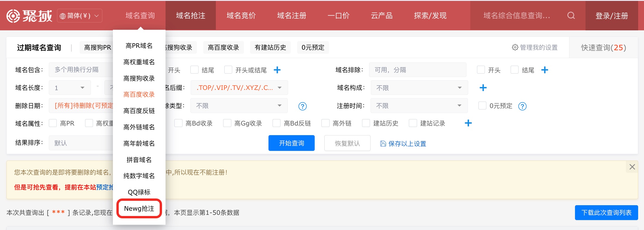The width and height of the screenshot is (644, 230).
Task: Open the 简体(¥) language currency selector
Action: coord(80,16)
